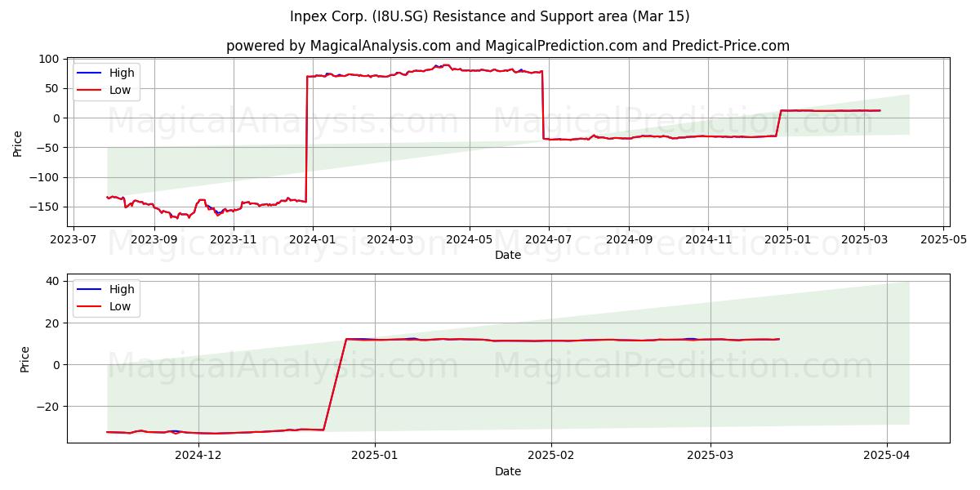Click the "2024-01" date tick label
Viewport: 980px width, 490px height.
point(312,240)
